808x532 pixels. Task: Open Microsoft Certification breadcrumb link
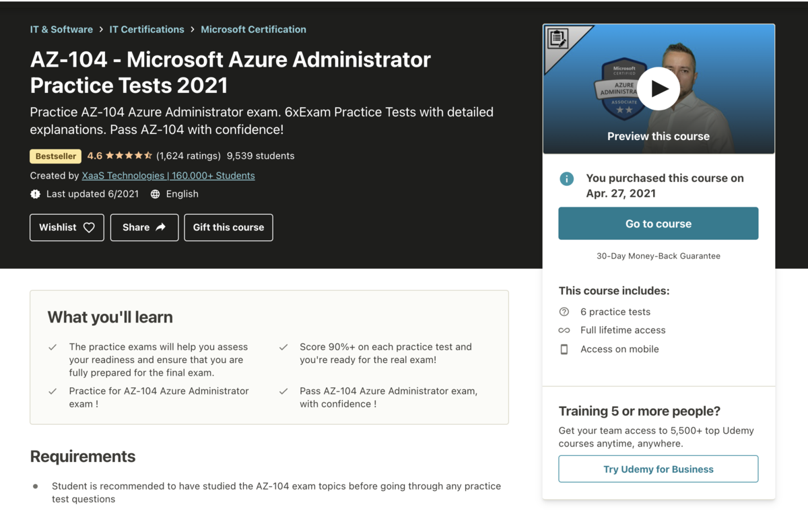point(253,30)
